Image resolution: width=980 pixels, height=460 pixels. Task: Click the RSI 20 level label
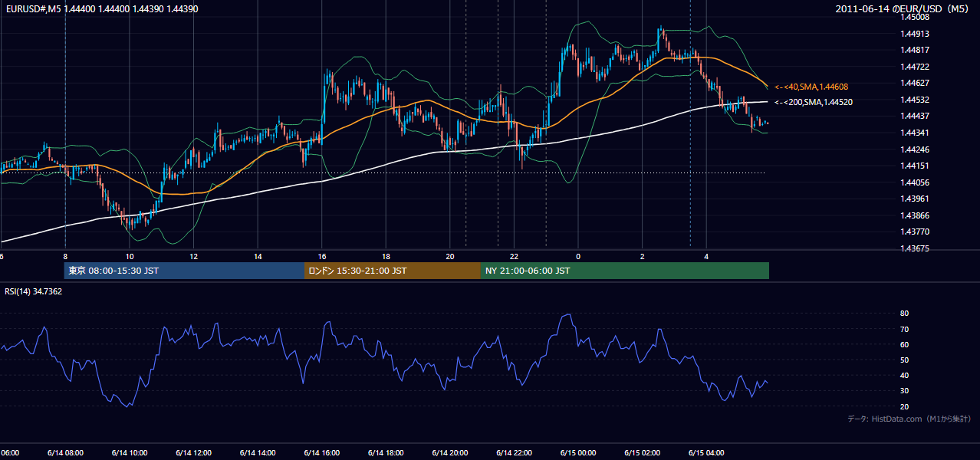(905, 406)
